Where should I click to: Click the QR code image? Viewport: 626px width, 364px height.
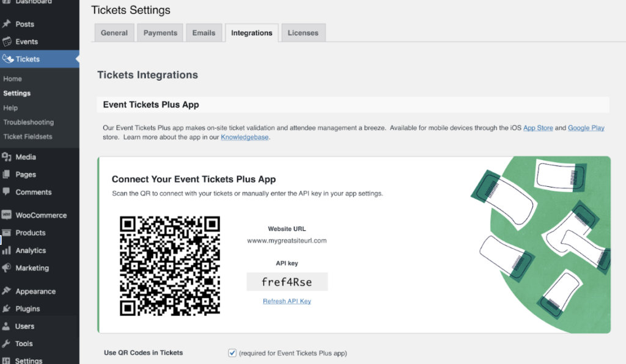(x=171, y=266)
